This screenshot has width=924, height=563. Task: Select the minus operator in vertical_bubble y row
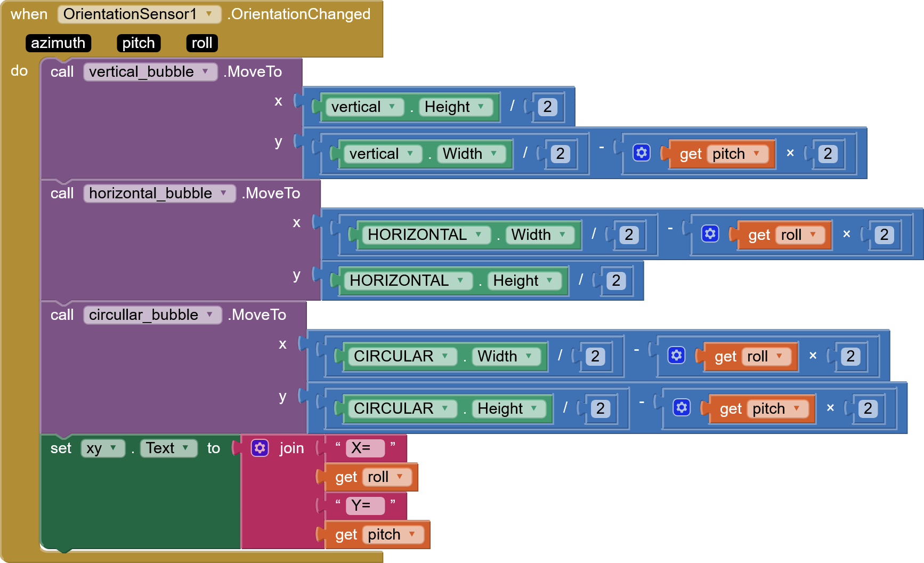point(602,147)
